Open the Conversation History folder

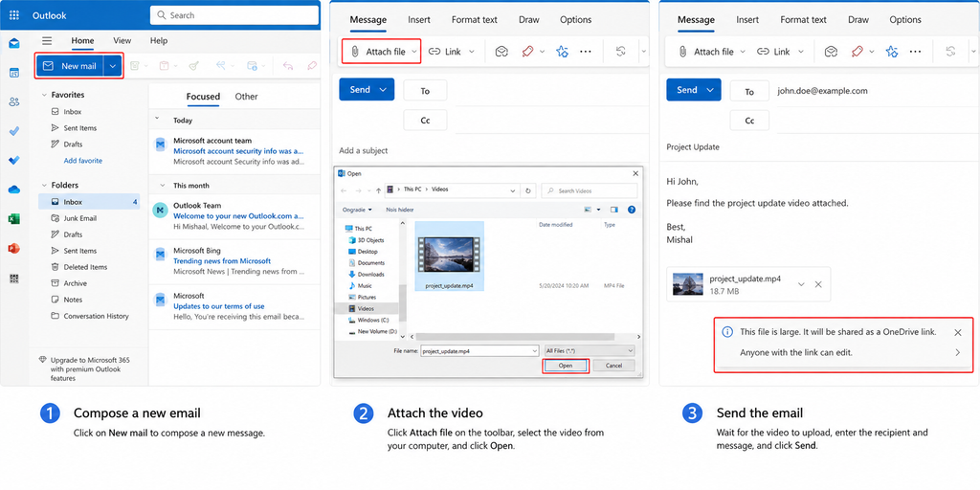[89, 316]
